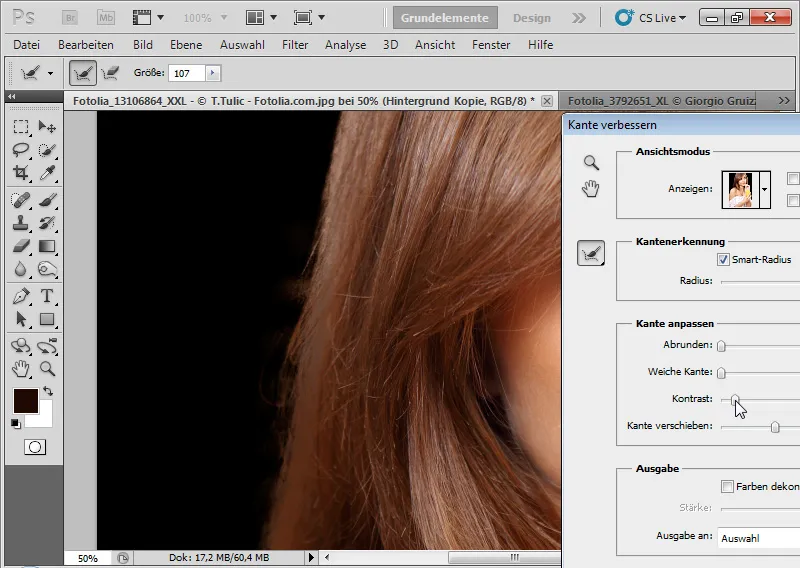The height and width of the screenshot is (568, 800).
Task: Open the Bearbeiten menu
Action: pos(86,45)
